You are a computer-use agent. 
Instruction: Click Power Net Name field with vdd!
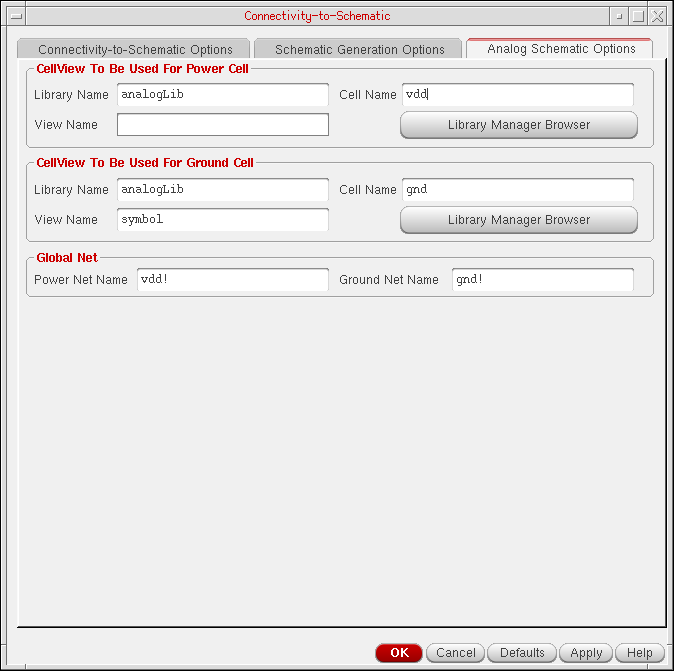pos(233,280)
